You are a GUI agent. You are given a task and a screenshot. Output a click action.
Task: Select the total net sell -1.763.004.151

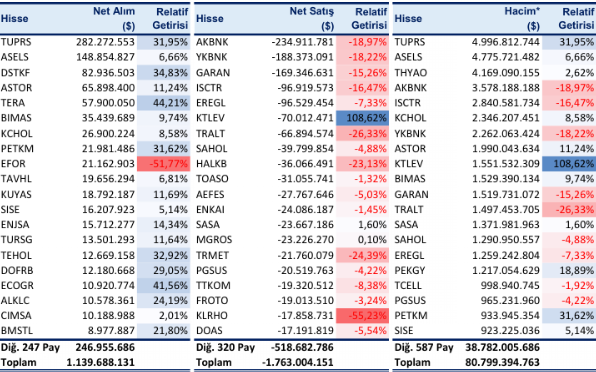click(298, 362)
